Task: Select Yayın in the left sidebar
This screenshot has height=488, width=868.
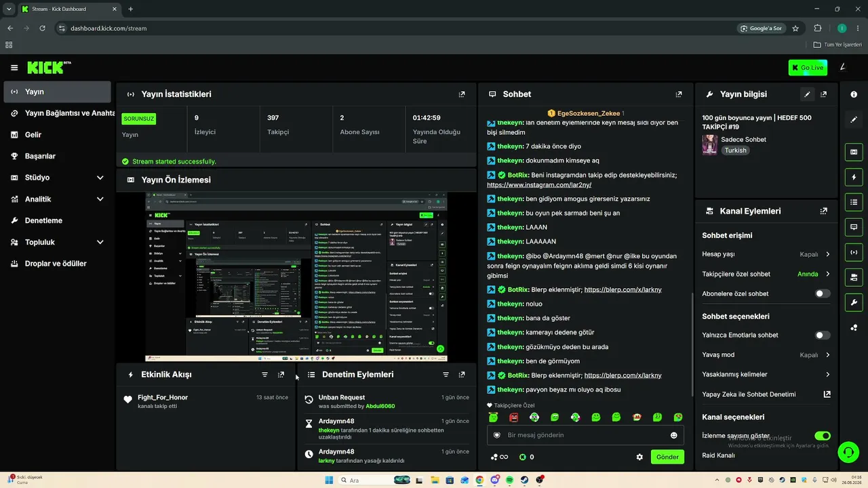Action: [x=58, y=91]
